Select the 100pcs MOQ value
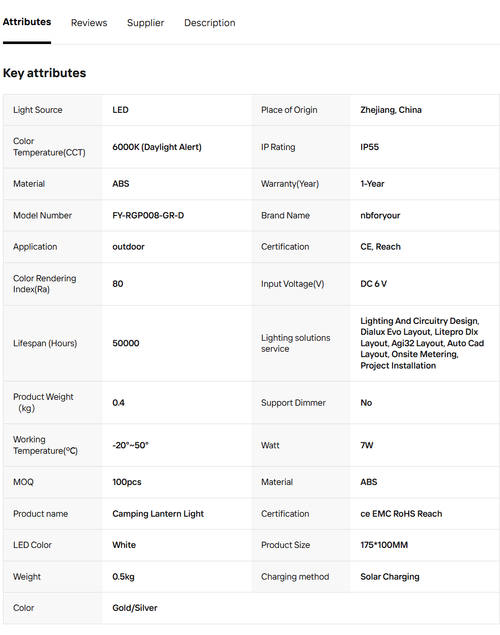This screenshot has width=500, height=635. 127,482
